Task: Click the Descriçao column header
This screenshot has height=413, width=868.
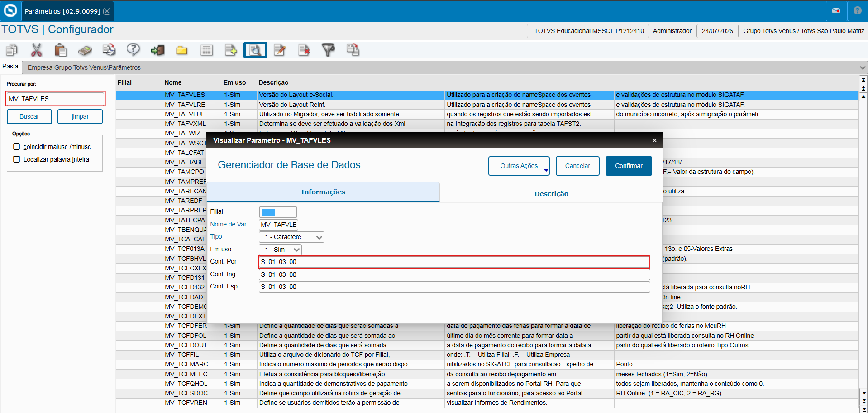Action: coord(273,82)
